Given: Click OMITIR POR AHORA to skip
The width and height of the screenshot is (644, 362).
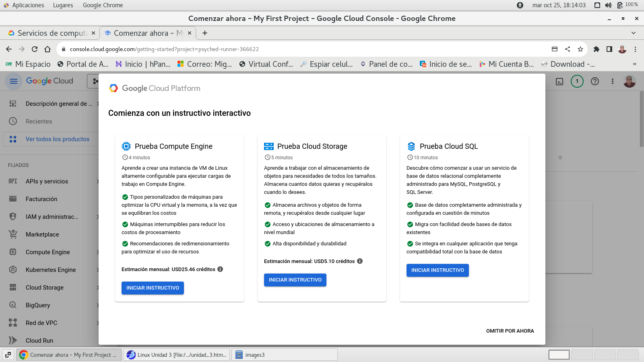Looking at the screenshot, I should [x=510, y=331].
